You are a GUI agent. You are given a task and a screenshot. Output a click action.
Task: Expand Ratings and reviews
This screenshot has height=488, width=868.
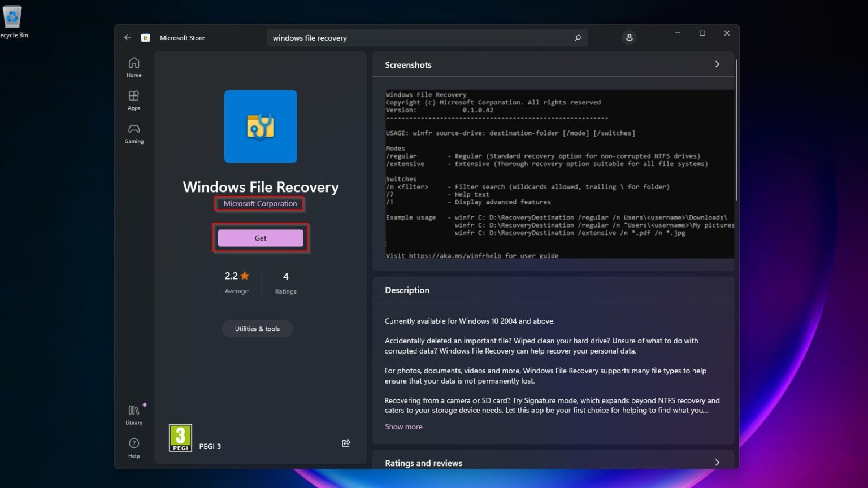[x=717, y=462]
